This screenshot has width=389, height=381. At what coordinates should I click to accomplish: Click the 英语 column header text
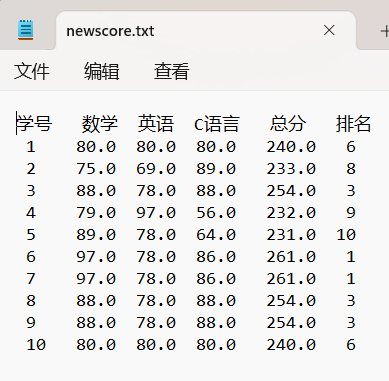[156, 124]
